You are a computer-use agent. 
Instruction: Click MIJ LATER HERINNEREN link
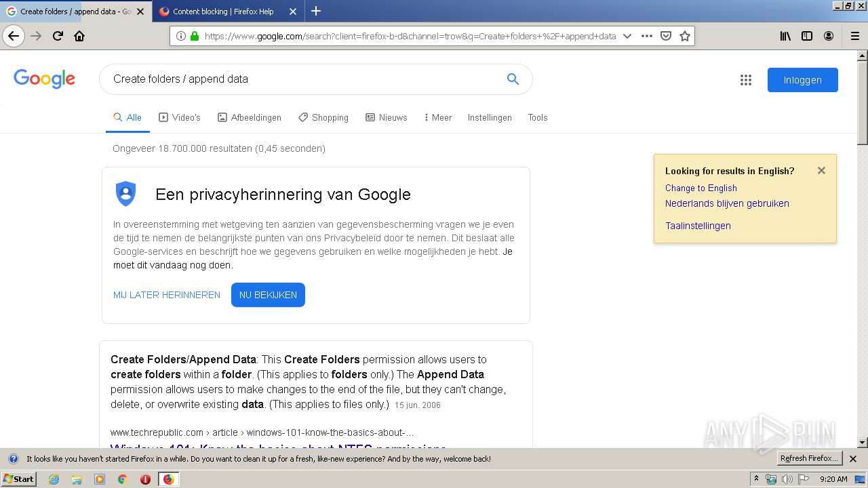(x=167, y=295)
